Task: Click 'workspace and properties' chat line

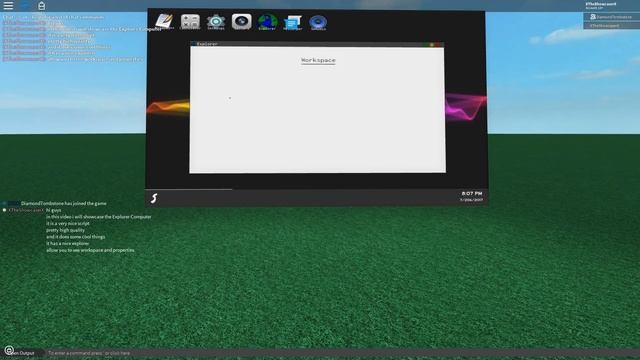Action: tap(90, 250)
